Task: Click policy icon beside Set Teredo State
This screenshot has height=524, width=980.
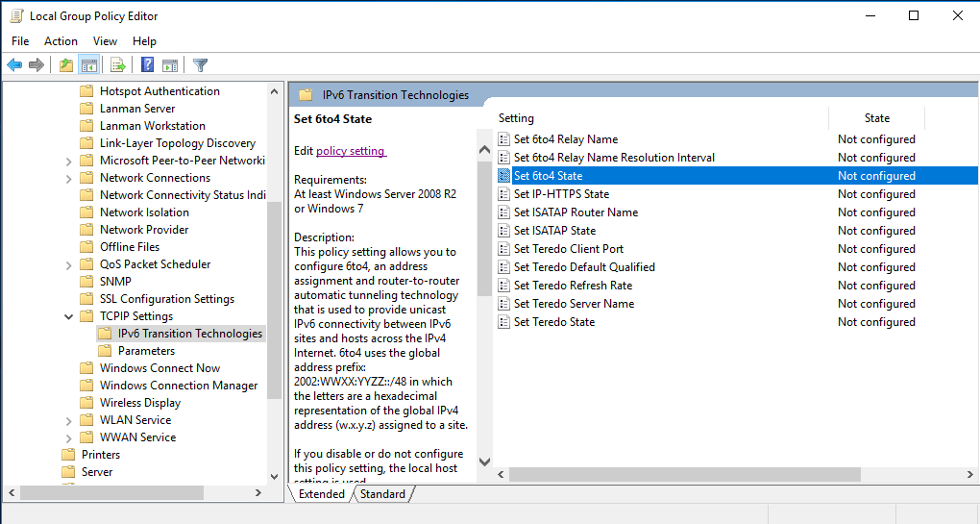Action: [503, 322]
